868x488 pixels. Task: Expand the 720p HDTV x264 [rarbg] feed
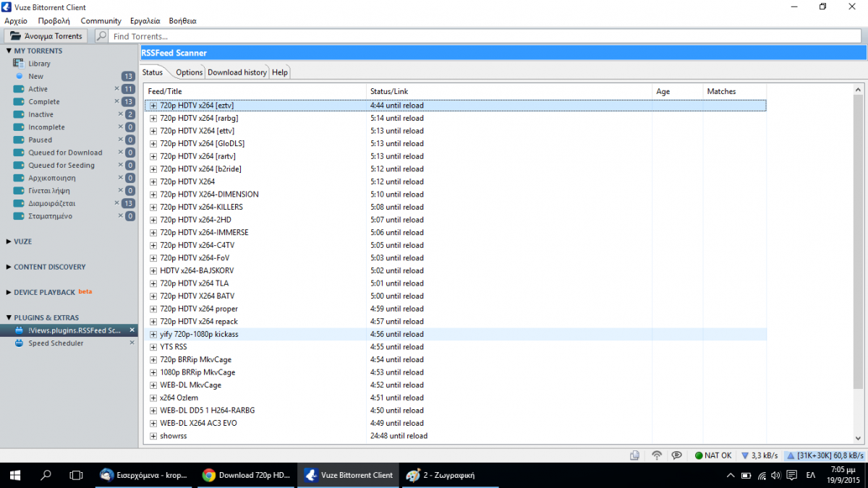pyautogui.click(x=153, y=118)
